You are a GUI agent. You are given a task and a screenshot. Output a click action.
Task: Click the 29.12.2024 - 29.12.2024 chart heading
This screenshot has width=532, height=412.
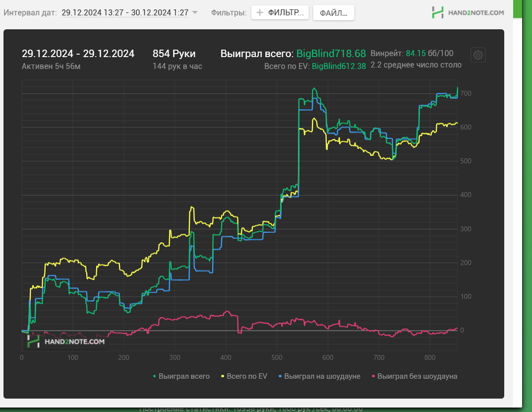coord(78,54)
